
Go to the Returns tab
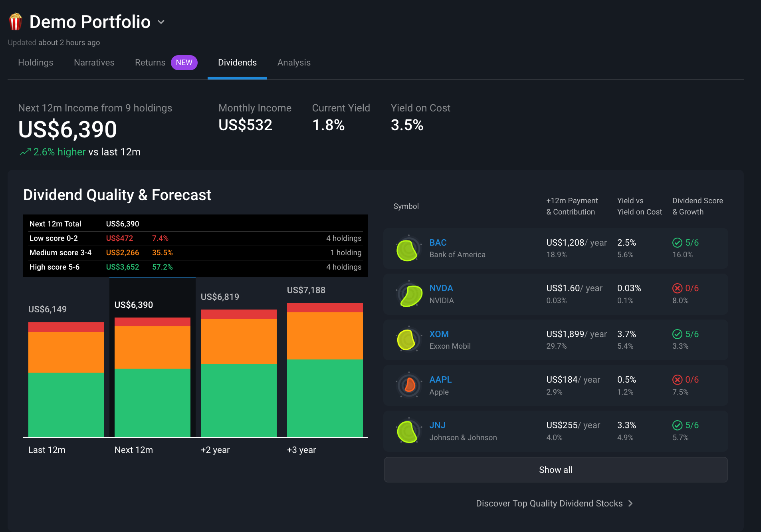pos(150,62)
